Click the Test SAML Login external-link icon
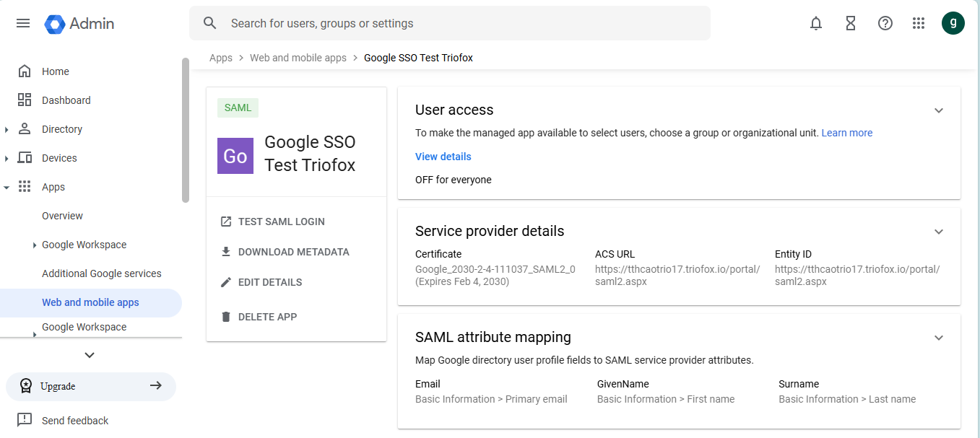Viewport: 980px width, 438px height. (226, 222)
